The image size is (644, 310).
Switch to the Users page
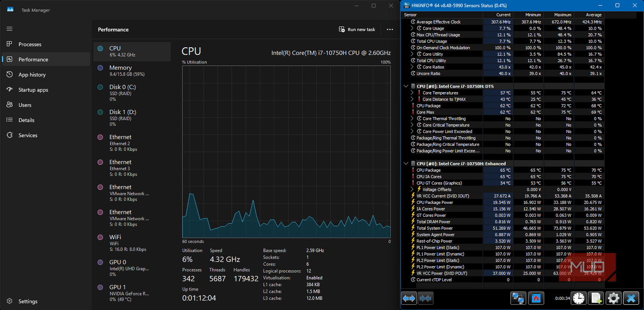point(46,105)
